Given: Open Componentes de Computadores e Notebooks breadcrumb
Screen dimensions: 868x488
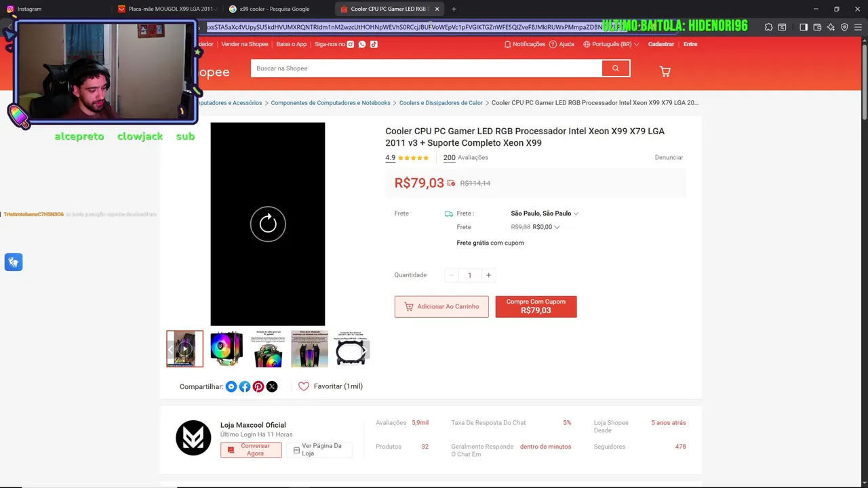Looking at the screenshot, I should pos(330,103).
